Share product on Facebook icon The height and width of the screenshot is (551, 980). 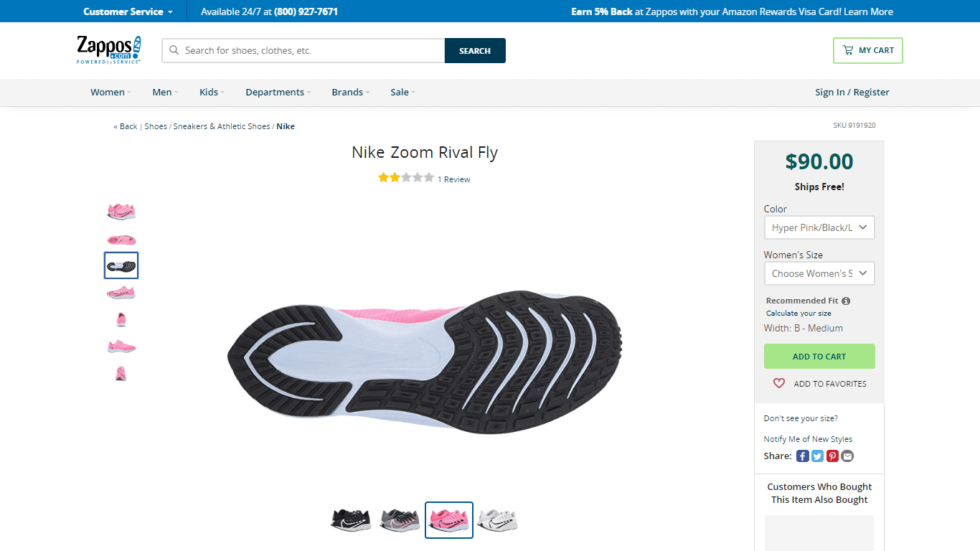[803, 456]
